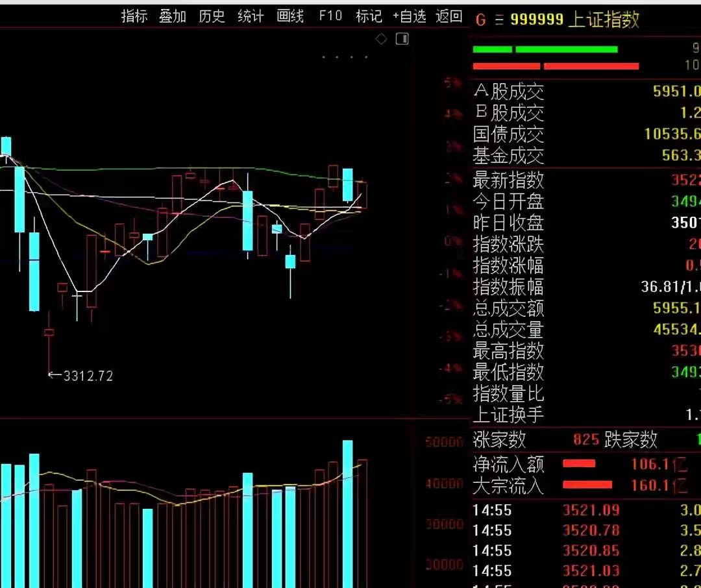Open the list icon next to 999999

coord(498,20)
